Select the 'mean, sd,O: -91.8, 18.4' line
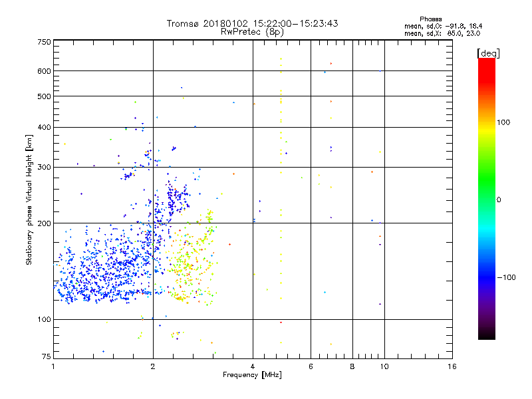 coord(443,26)
